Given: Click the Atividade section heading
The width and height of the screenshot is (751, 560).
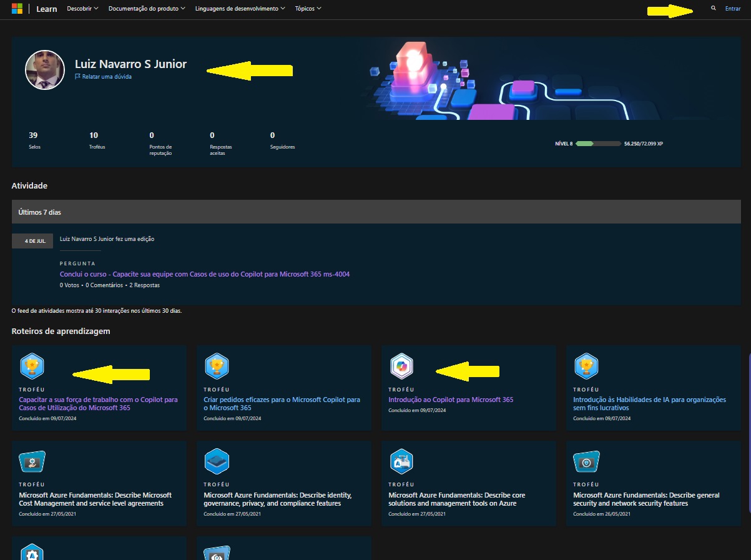Looking at the screenshot, I should pyautogui.click(x=29, y=185).
